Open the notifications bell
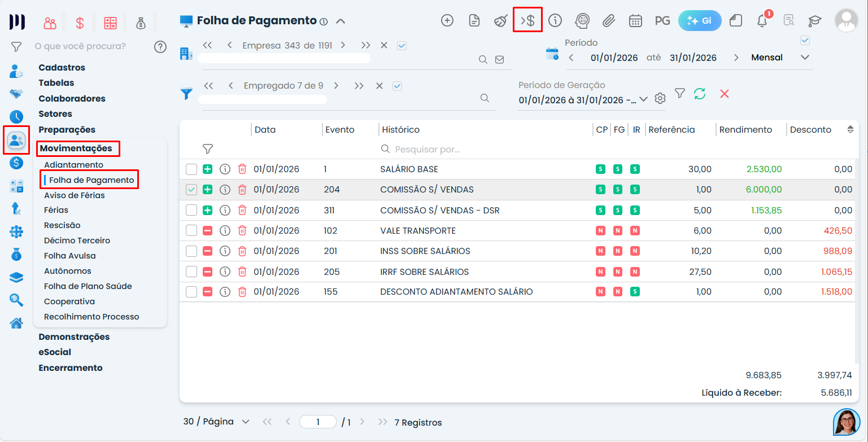Viewport: 868px width, 442px height. 761,20
